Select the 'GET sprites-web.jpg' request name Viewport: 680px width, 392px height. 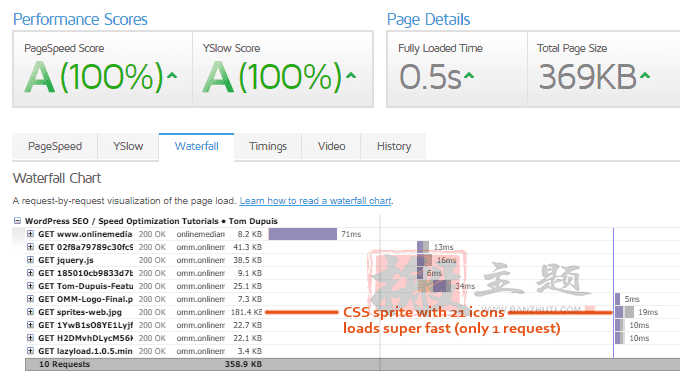pos(80,312)
